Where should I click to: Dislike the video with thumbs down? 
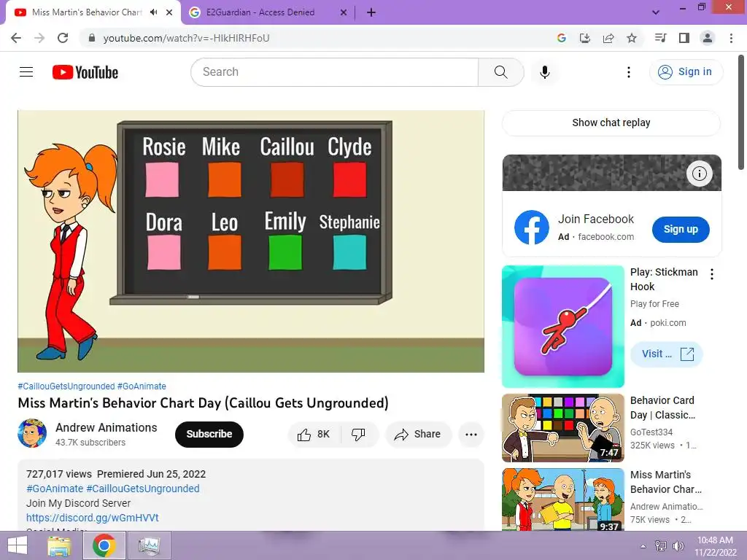tap(358, 434)
